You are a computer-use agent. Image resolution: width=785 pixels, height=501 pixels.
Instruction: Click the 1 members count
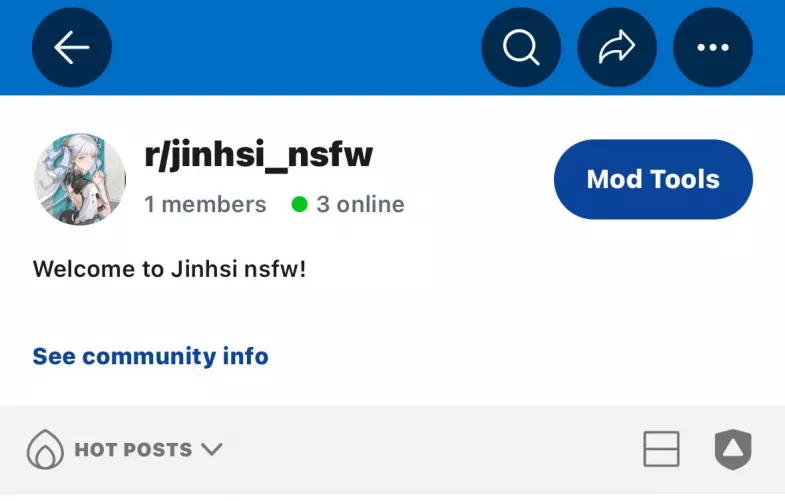[x=205, y=204]
